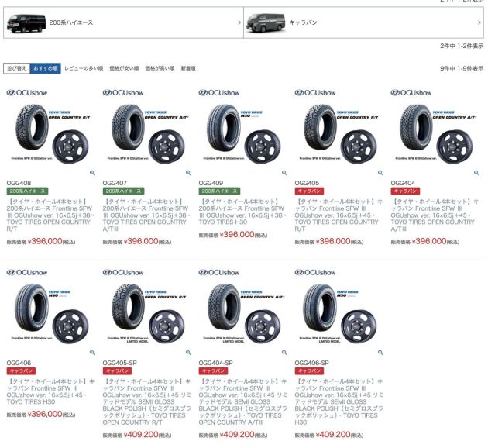Sort by 新着順

188,68
